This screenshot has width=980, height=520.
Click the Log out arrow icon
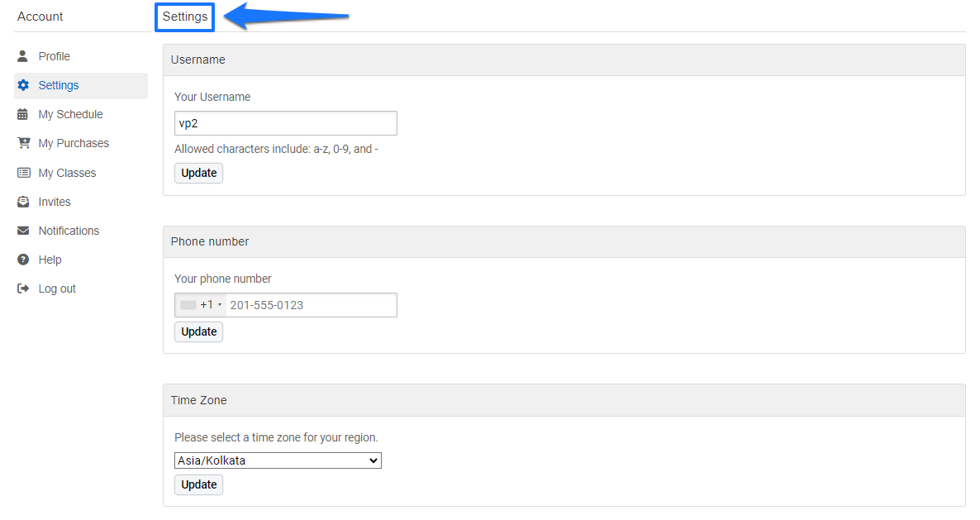pyautogui.click(x=23, y=289)
